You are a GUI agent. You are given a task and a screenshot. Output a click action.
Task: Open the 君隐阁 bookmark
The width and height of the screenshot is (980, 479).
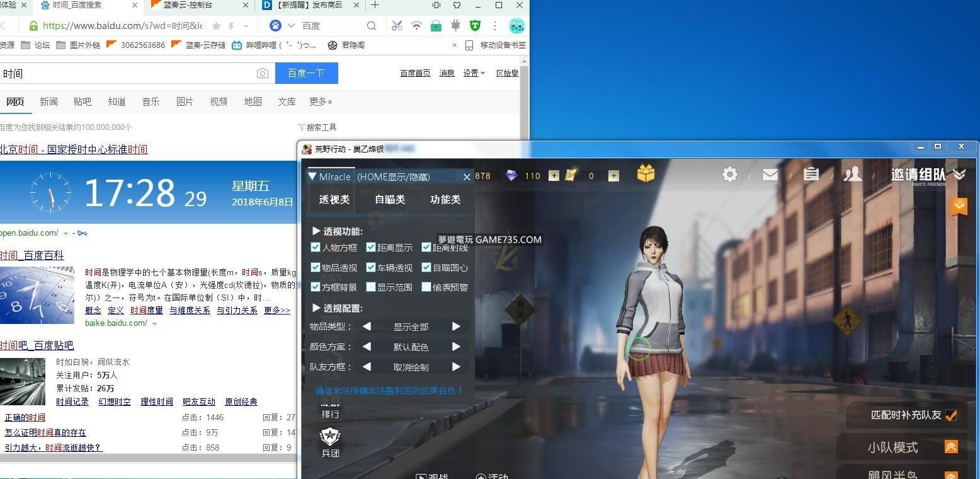pos(346,45)
